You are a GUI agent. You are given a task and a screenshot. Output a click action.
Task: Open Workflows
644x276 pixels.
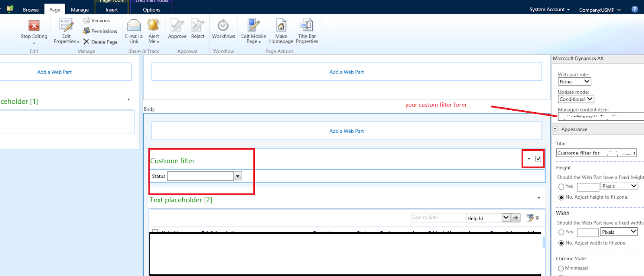pos(223,29)
